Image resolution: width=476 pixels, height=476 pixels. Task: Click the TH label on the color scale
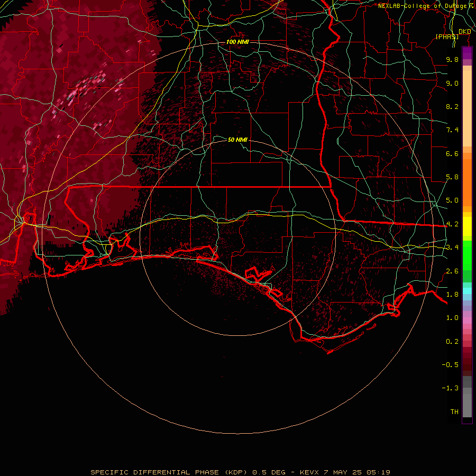(454, 412)
